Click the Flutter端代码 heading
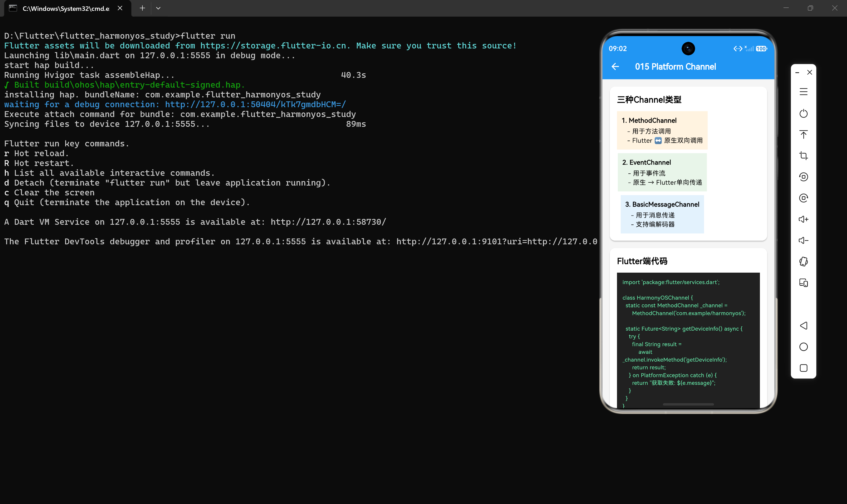847x504 pixels. (x=642, y=261)
